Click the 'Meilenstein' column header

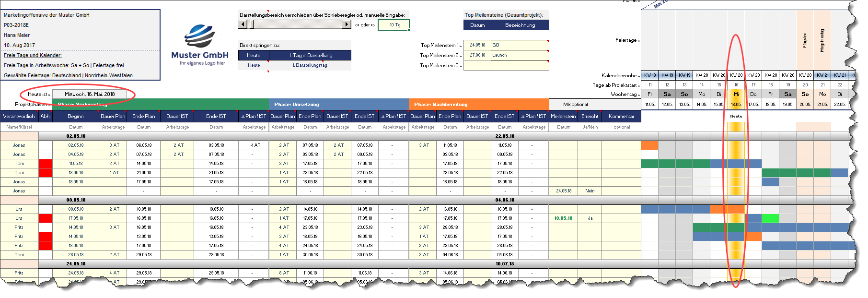click(563, 116)
